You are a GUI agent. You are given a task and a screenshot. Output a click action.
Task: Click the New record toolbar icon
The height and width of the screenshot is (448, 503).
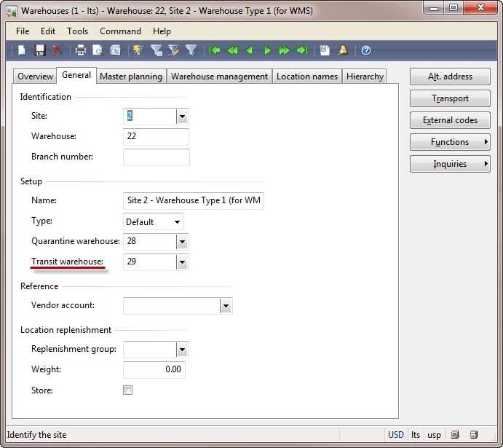(22, 50)
